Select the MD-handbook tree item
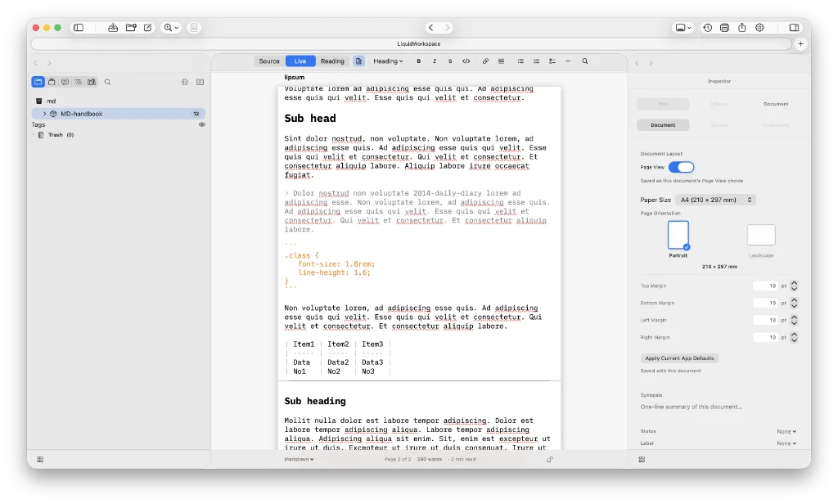The width and height of the screenshot is (838, 504). pos(119,114)
